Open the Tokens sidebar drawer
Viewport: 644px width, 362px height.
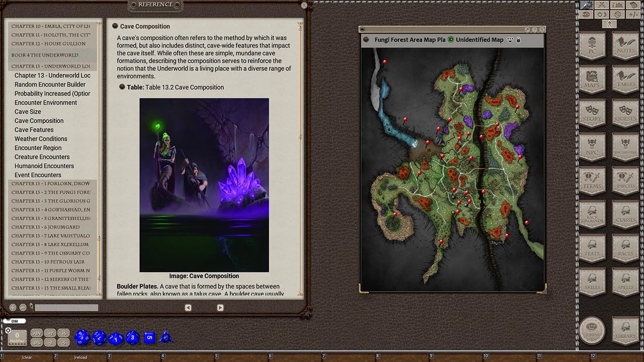pos(592,330)
